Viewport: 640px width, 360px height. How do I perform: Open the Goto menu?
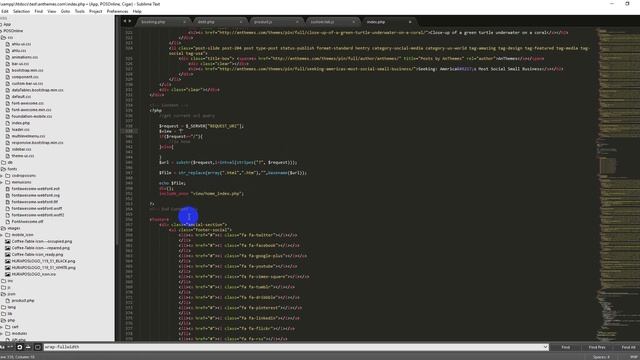pos(65,11)
